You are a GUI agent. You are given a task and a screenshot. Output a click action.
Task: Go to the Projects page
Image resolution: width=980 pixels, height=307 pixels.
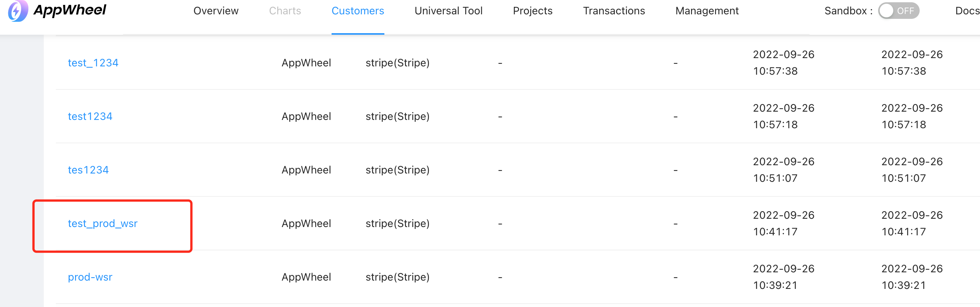tap(532, 11)
